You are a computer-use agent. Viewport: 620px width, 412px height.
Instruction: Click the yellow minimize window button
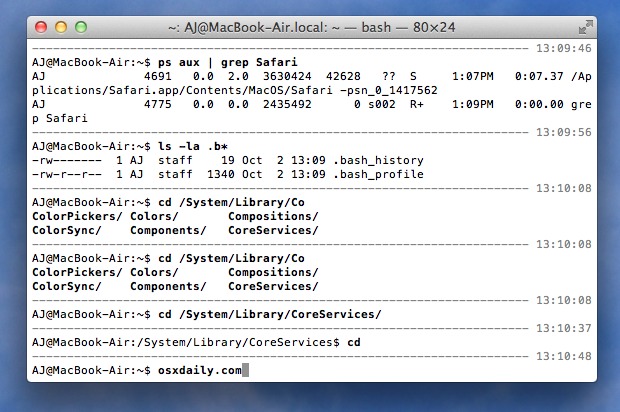[61, 27]
